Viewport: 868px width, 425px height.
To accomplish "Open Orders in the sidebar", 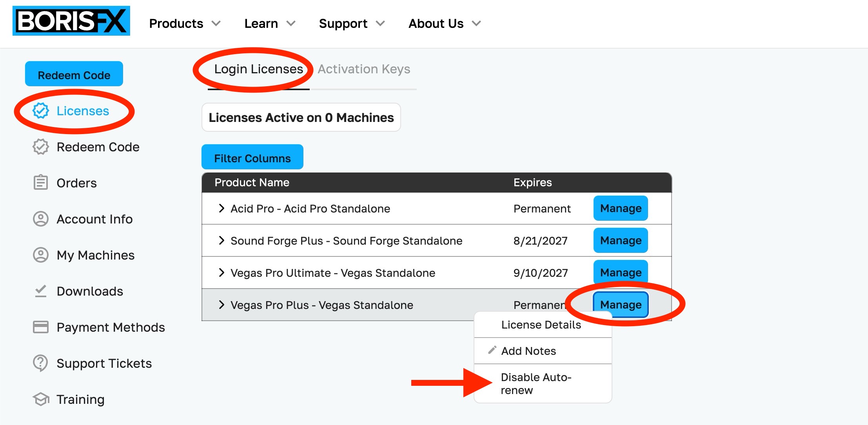I will pos(76,183).
